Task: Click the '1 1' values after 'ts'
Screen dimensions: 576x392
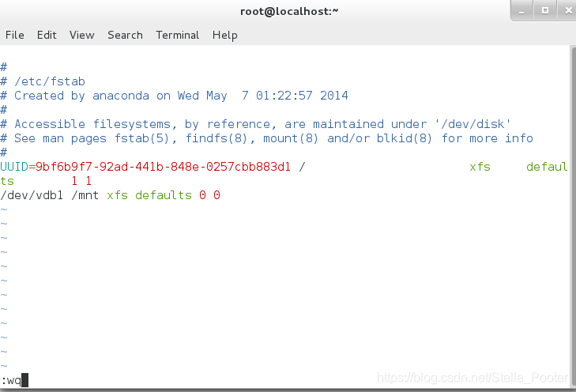Action: tap(81, 181)
